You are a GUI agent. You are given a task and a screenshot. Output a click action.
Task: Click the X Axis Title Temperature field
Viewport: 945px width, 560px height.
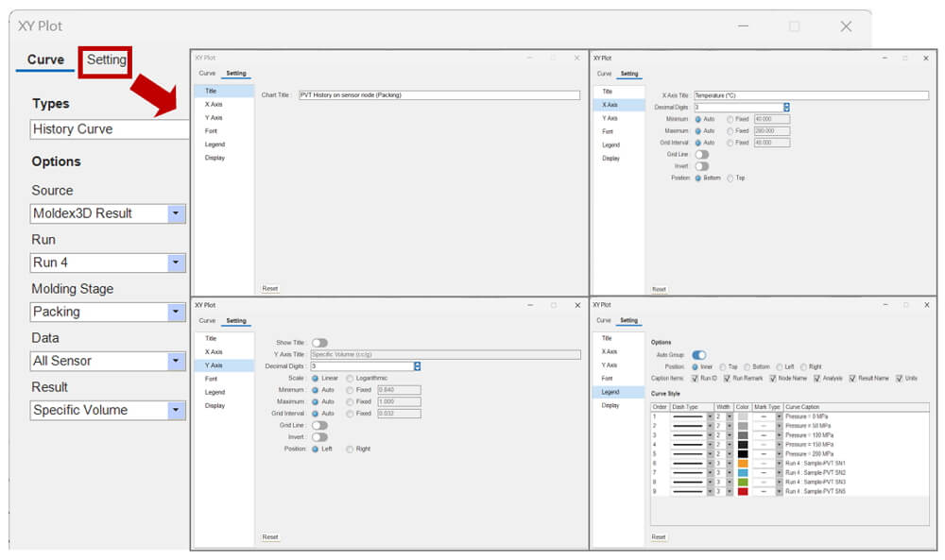coord(811,95)
